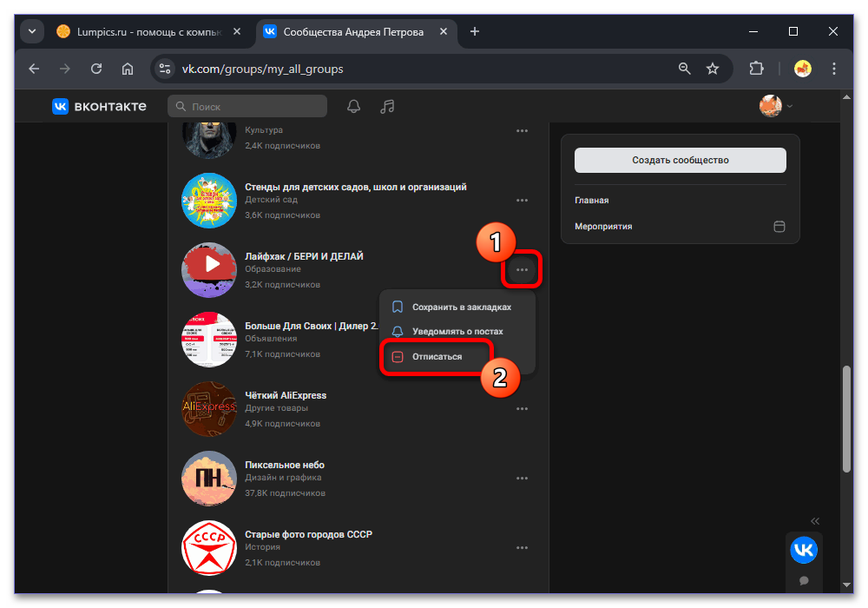
Task: Open the browser home page
Action: (128, 69)
